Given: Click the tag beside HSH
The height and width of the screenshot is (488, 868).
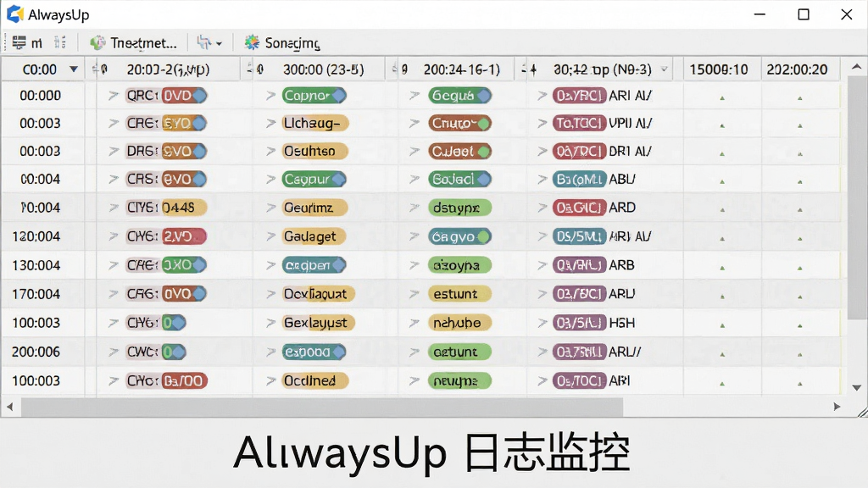Looking at the screenshot, I should click(579, 323).
